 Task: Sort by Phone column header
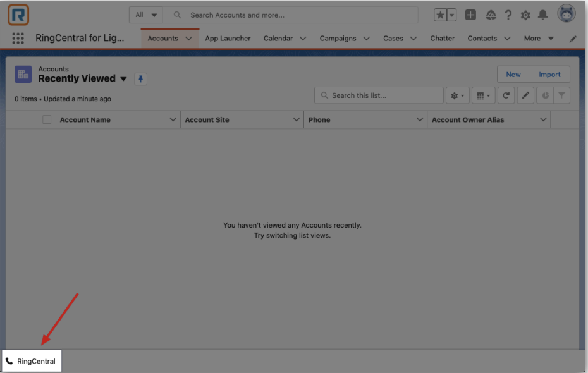coord(319,120)
